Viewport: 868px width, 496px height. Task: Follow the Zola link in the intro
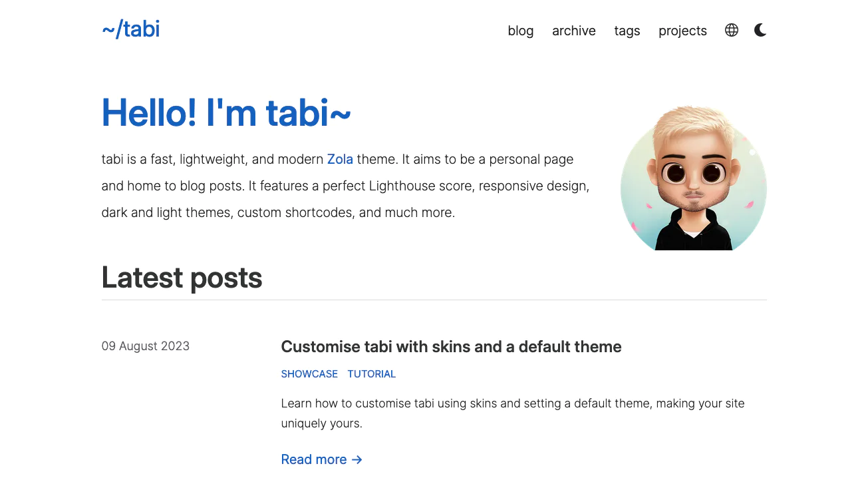coord(340,159)
